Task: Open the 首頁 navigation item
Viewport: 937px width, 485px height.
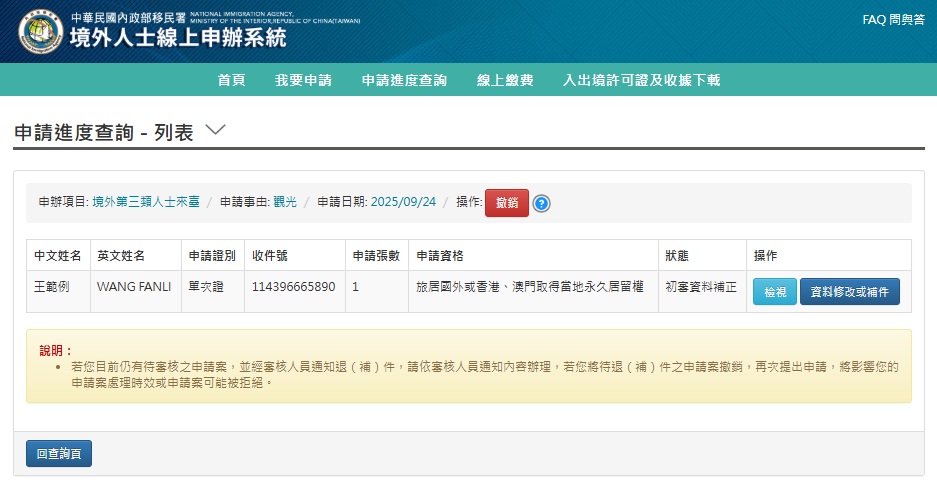Action: pos(231,80)
